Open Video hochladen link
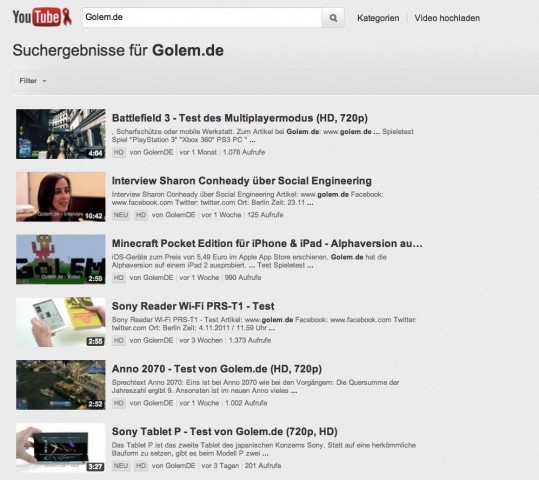 tap(447, 18)
